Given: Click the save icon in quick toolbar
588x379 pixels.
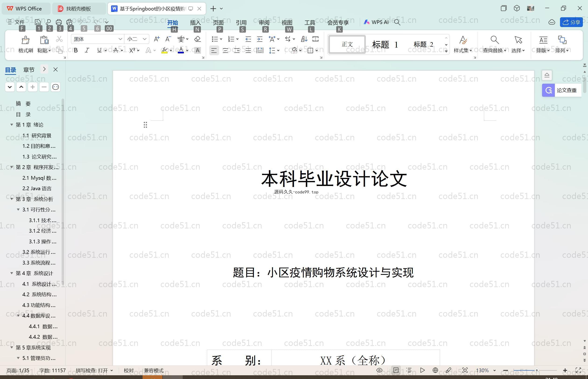Looking at the screenshot, I should [x=38, y=22].
